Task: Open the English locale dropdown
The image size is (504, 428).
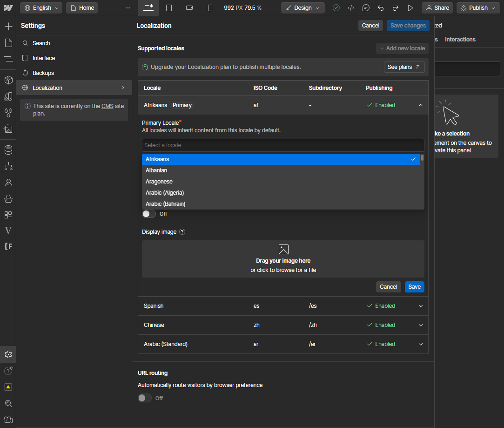Action: [40, 7]
